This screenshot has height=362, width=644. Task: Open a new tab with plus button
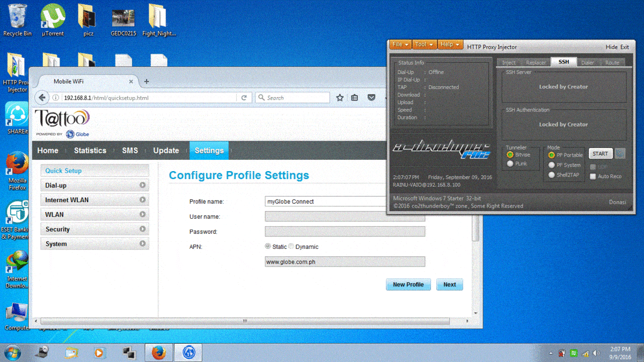147,82
